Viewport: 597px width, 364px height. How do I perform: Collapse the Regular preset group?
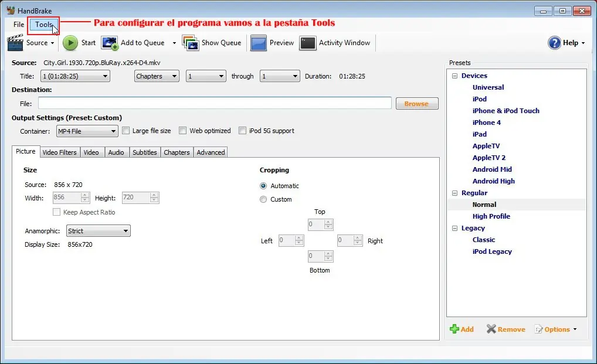point(454,193)
